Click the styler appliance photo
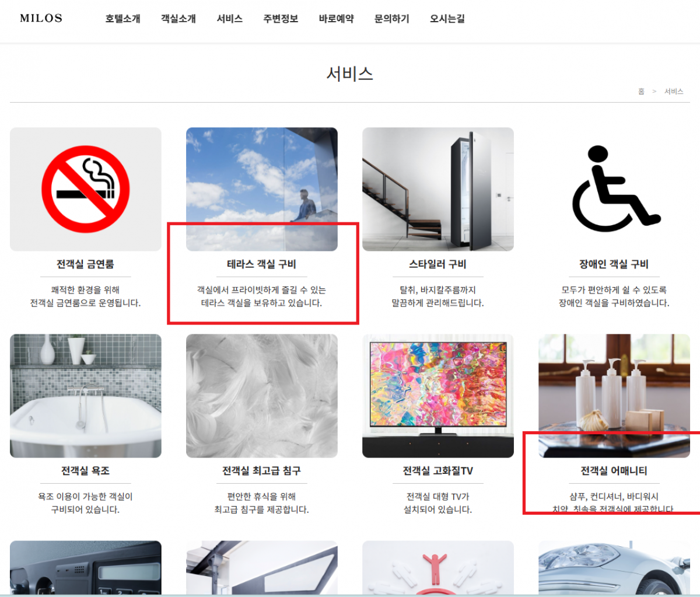 pyautogui.click(x=437, y=189)
